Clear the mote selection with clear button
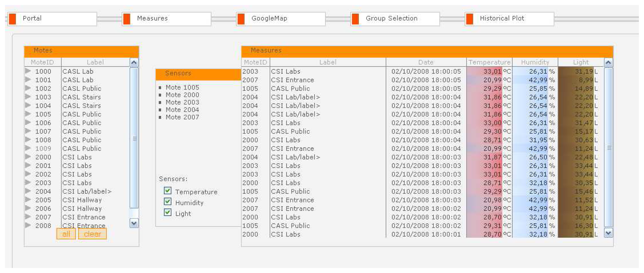Image resolution: width=644 pixels, height=273 pixels. (x=92, y=234)
